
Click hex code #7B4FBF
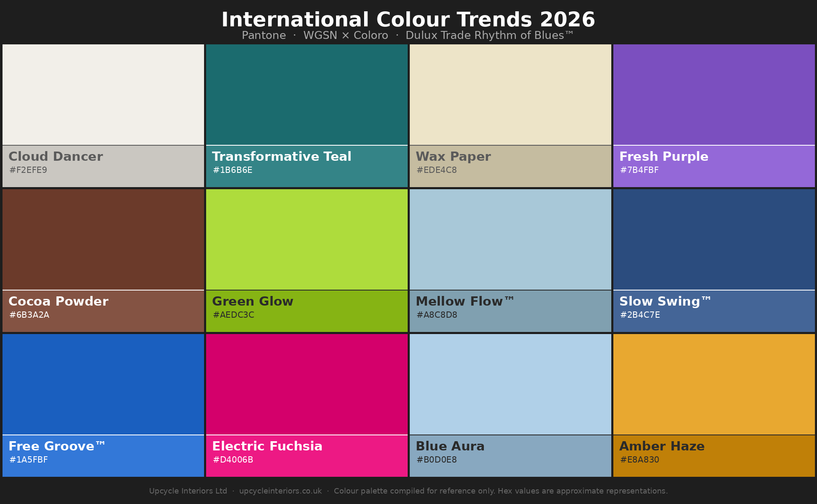coord(639,170)
